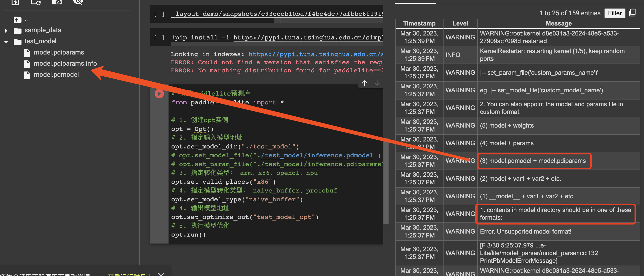This screenshot has height=276, width=644.
Task: Mount Google Drive in the files panel
Action: (57, 2)
